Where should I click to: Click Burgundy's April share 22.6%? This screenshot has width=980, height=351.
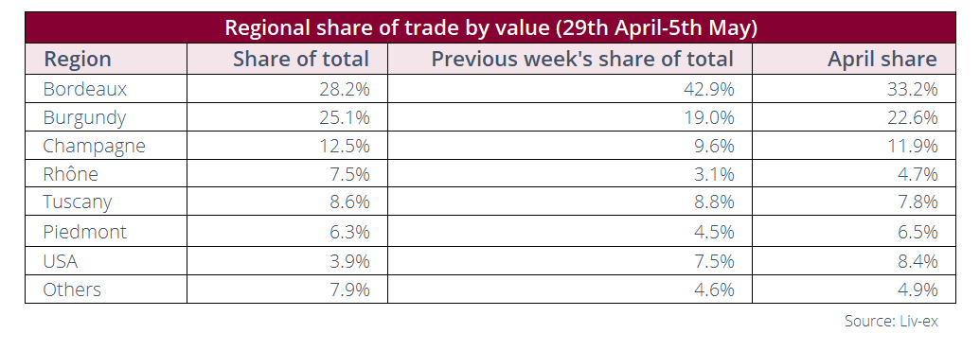coord(918,117)
